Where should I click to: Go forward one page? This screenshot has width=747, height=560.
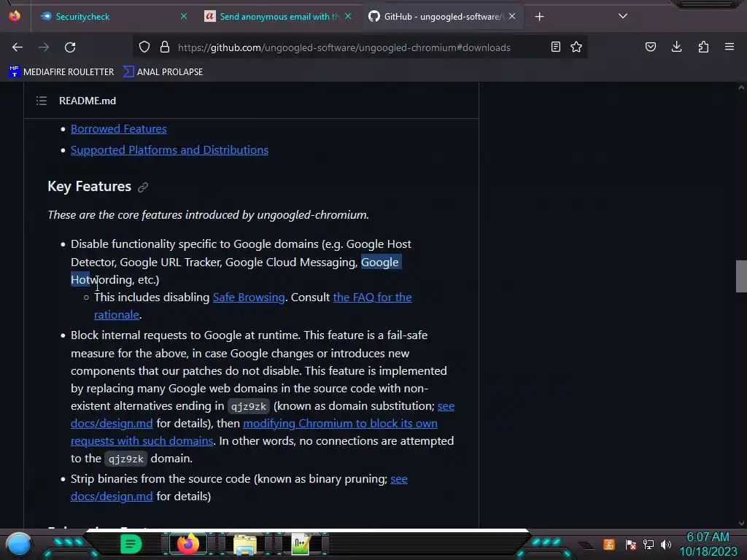pyautogui.click(x=44, y=47)
